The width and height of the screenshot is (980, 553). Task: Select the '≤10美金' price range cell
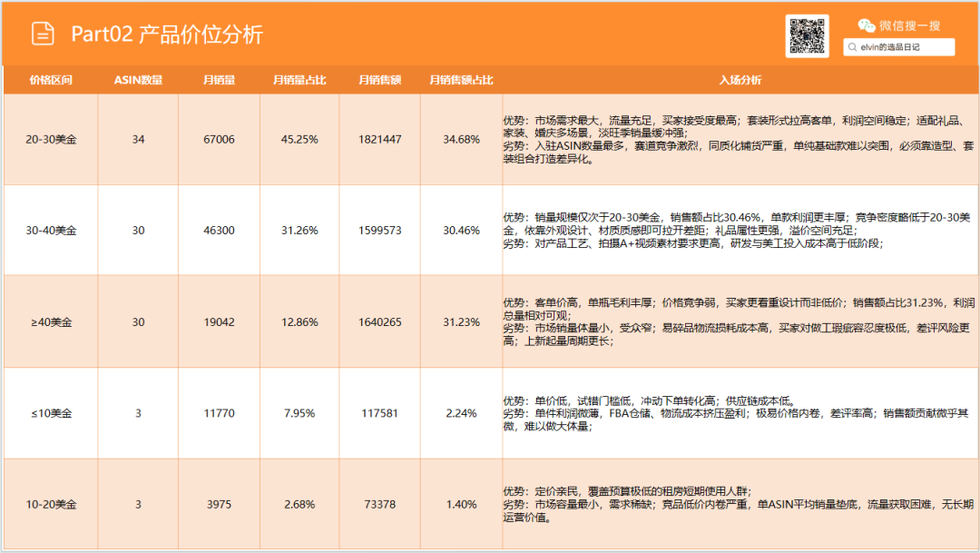coord(51,413)
